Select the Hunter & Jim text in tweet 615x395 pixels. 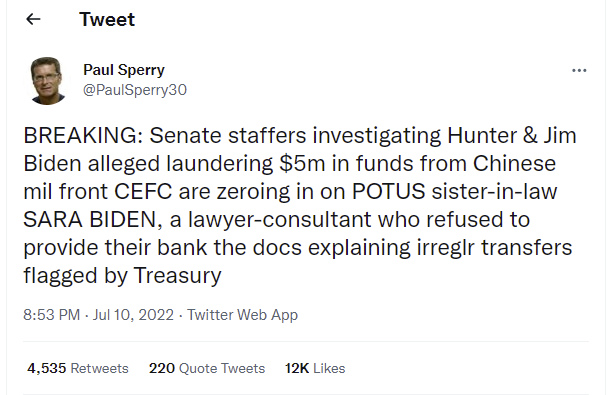512,135
